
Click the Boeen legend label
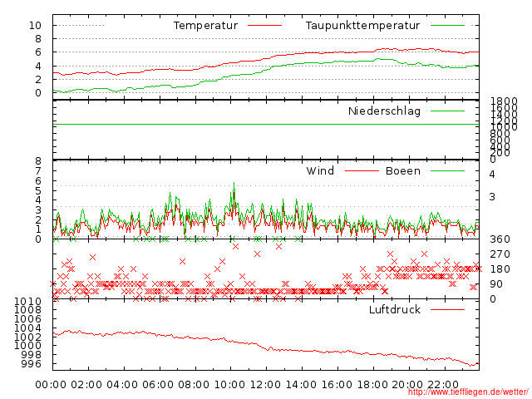pos(403,171)
